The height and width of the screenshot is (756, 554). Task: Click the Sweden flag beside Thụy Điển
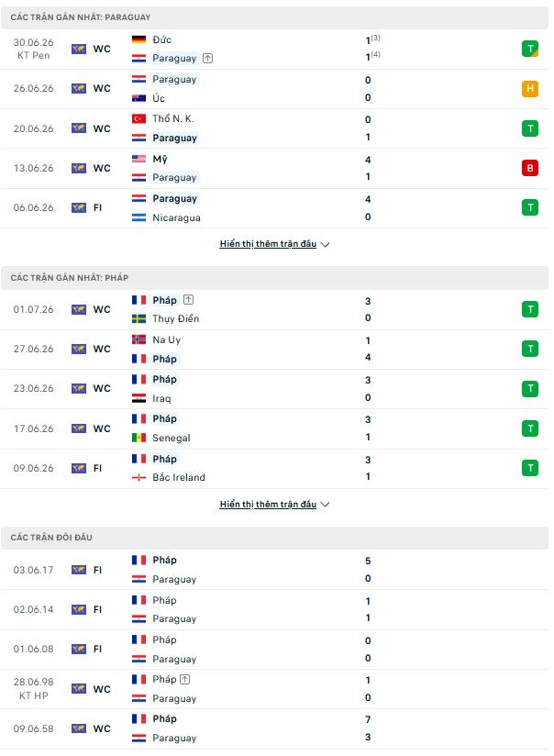click(x=138, y=318)
